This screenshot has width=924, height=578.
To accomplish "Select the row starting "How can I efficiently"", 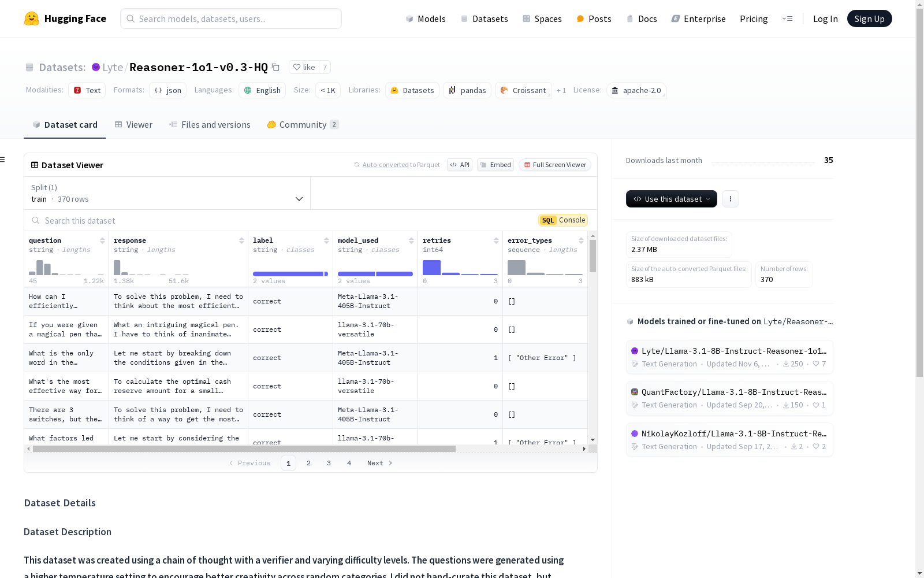I will point(306,301).
